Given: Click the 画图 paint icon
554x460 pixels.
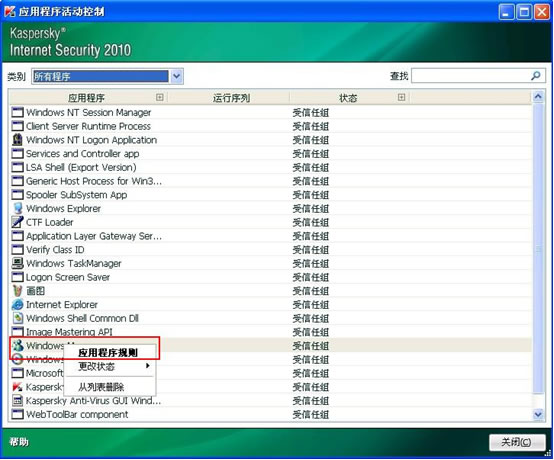Looking at the screenshot, I should click(17, 291).
